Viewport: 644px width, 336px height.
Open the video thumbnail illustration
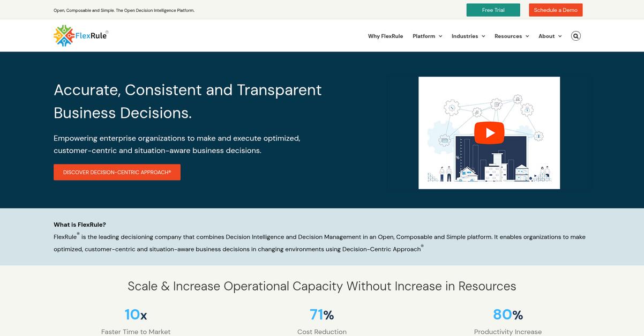489,133
